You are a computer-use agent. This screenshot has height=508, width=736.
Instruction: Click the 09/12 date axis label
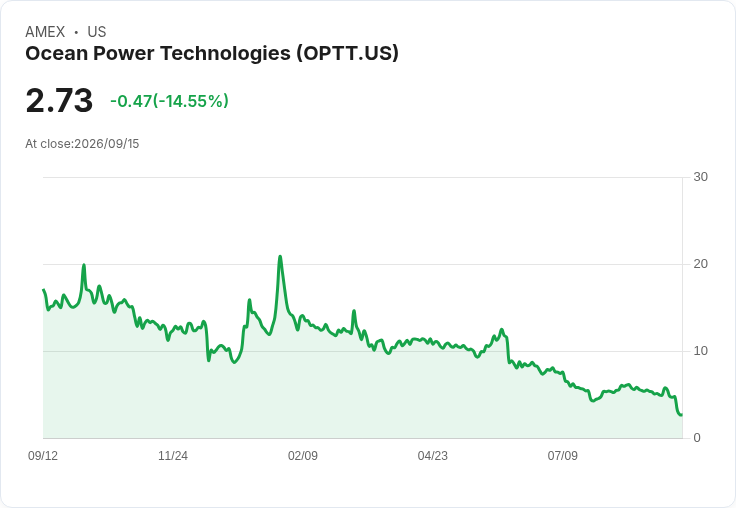[43, 455]
